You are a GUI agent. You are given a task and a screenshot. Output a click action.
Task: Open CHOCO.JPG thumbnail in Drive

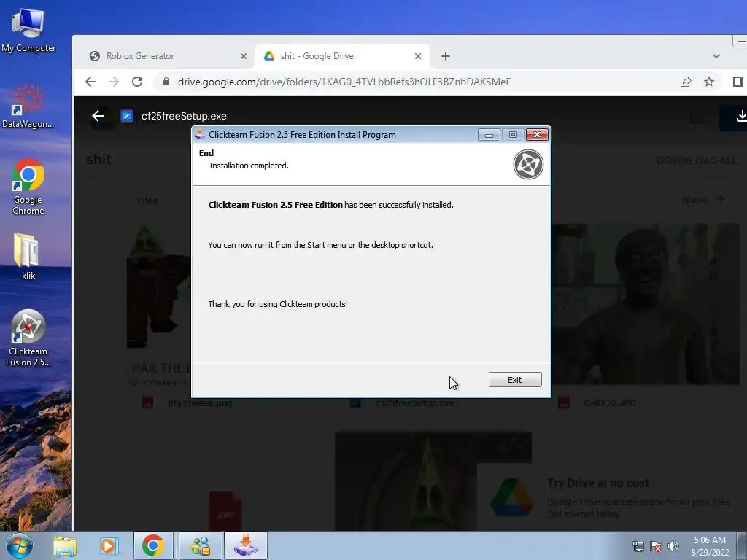646,304
